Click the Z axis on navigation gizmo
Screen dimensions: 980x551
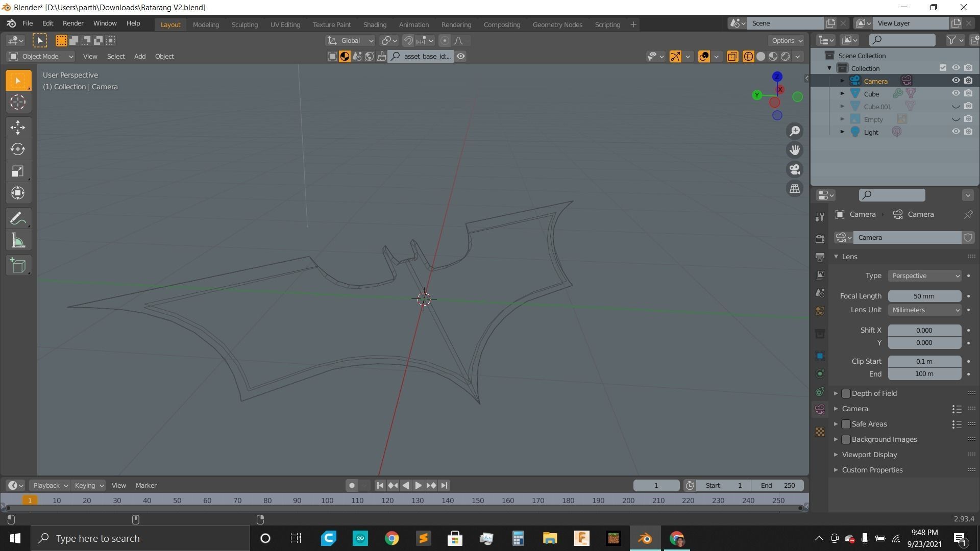tap(777, 77)
